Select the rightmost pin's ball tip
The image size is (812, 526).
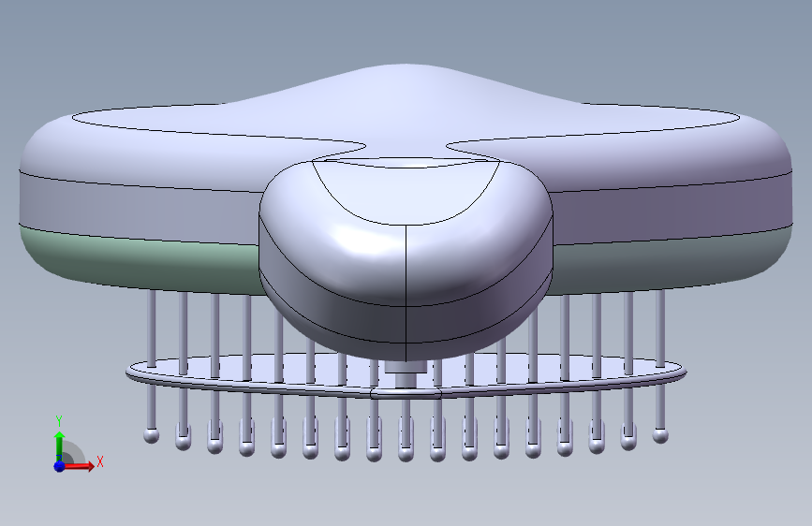click(659, 435)
